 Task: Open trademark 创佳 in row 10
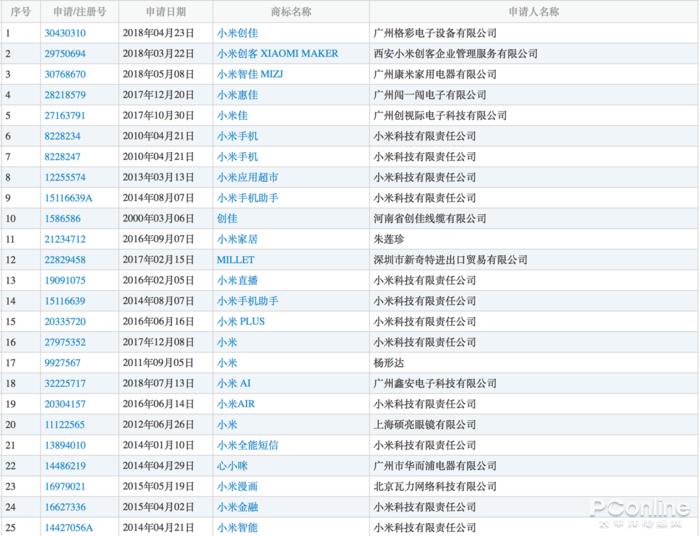click(x=227, y=218)
